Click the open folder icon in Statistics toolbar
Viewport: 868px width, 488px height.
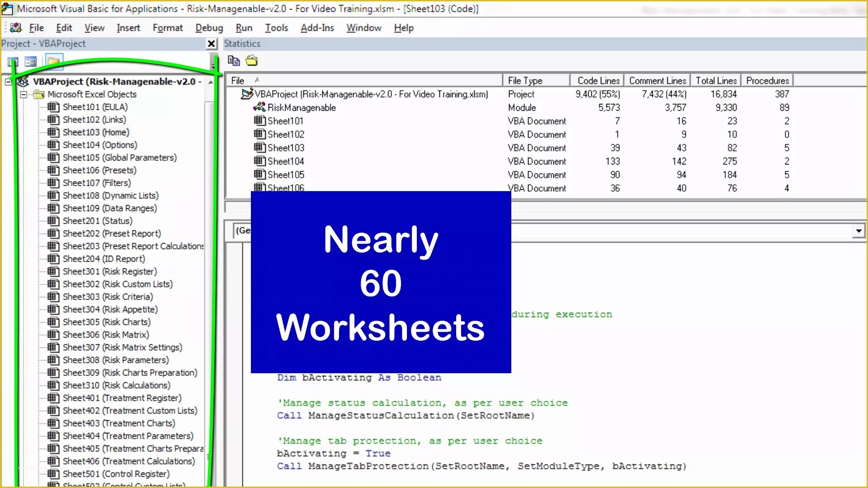(251, 60)
